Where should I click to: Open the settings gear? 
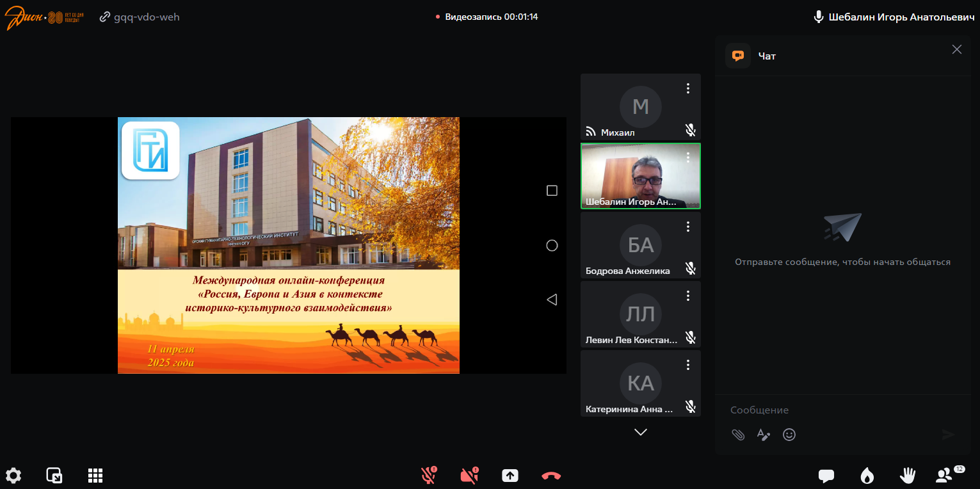[x=13, y=476]
